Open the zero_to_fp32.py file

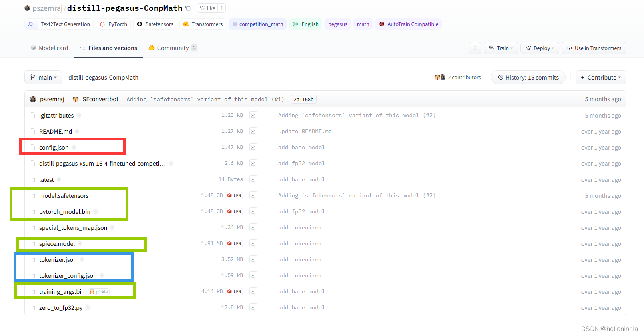pos(61,308)
